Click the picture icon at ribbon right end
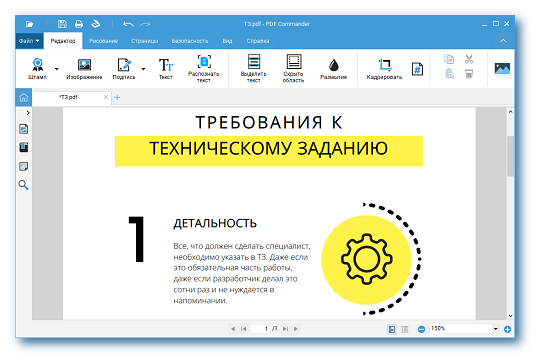540x363 pixels. click(502, 68)
